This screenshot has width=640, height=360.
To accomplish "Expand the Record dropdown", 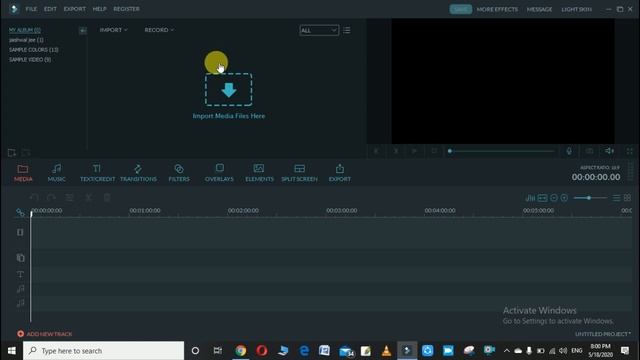I will point(159,30).
